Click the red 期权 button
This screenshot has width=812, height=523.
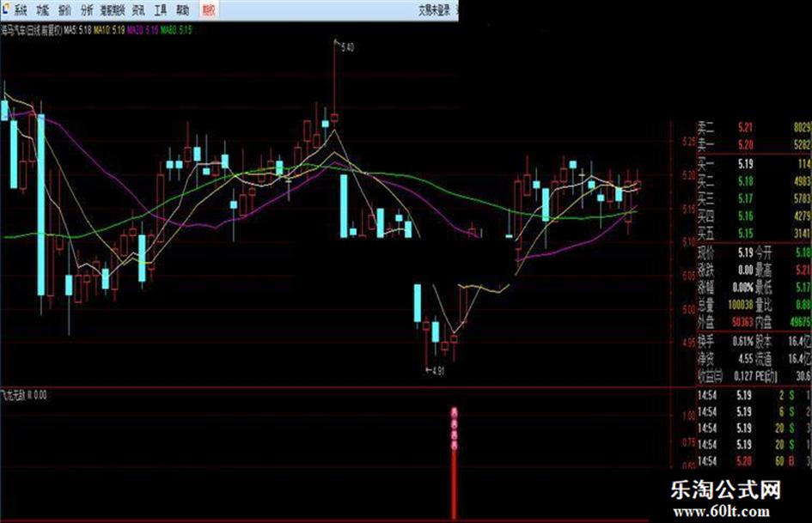point(208,9)
